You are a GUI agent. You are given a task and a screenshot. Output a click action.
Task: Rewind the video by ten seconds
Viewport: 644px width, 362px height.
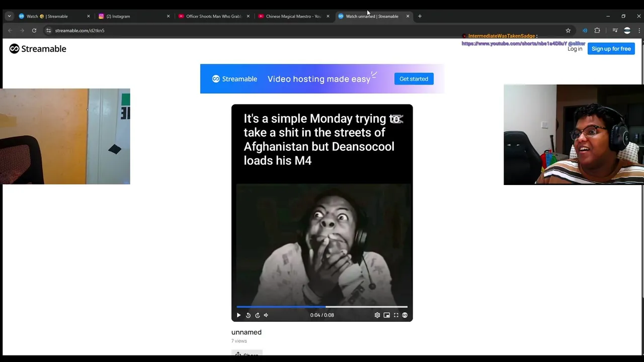(x=248, y=315)
